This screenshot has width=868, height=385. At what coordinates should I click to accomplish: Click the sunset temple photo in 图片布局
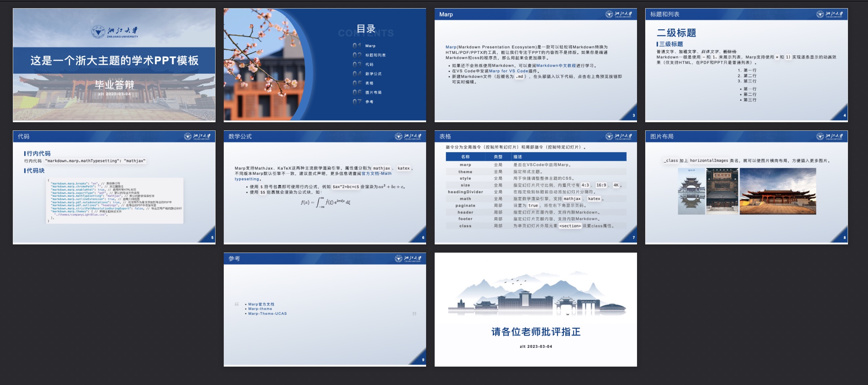[x=778, y=191]
